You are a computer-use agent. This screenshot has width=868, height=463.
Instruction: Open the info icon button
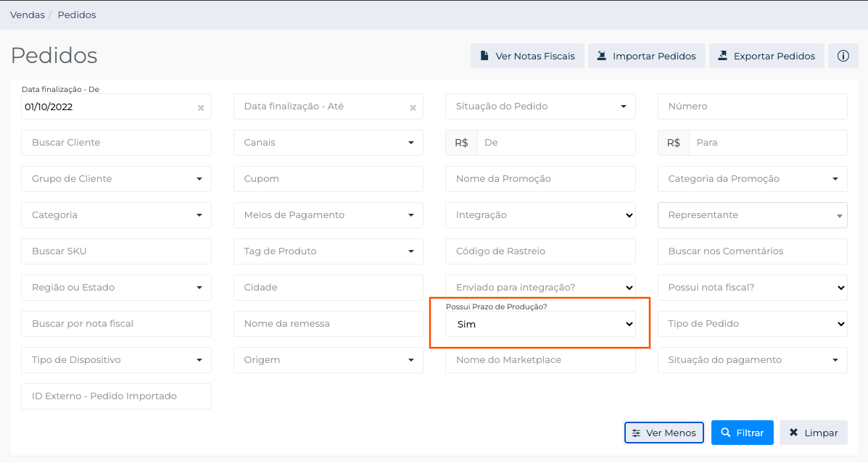843,56
